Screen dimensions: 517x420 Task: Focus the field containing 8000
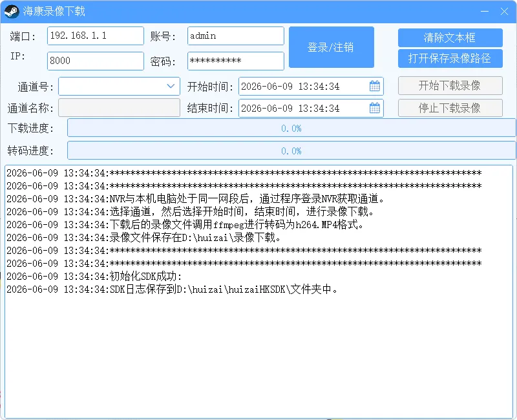point(95,61)
